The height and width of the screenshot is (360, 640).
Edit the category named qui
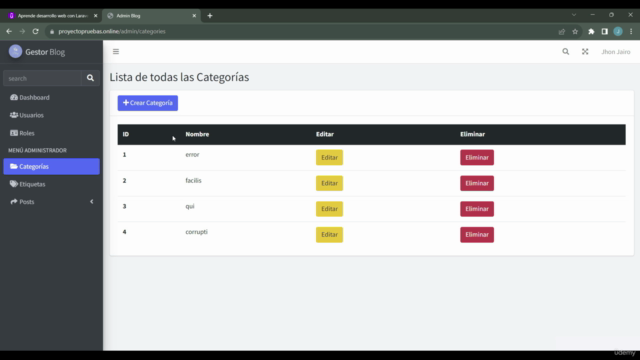(x=329, y=209)
